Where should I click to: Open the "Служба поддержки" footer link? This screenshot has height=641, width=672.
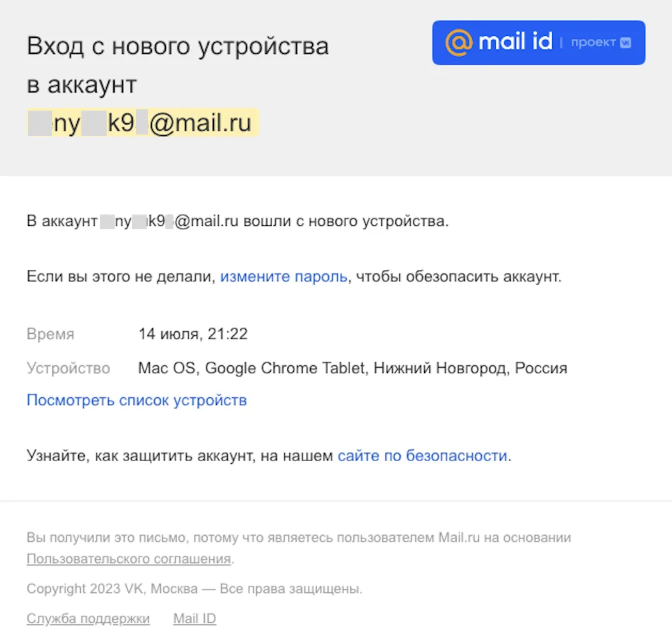tap(88, 618)
